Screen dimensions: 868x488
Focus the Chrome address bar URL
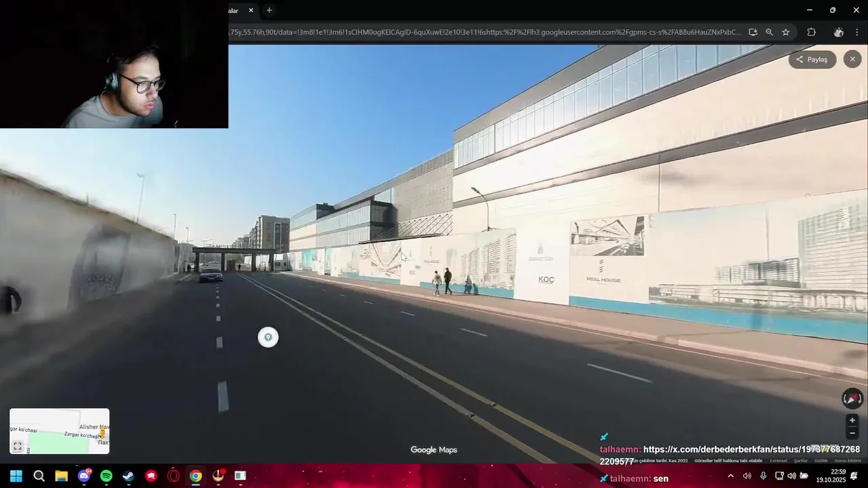tap(485, 32)
